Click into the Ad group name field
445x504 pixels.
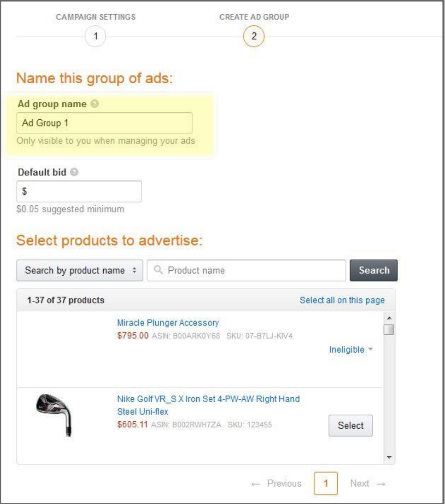pyautogui.click(x=105, y=123)
